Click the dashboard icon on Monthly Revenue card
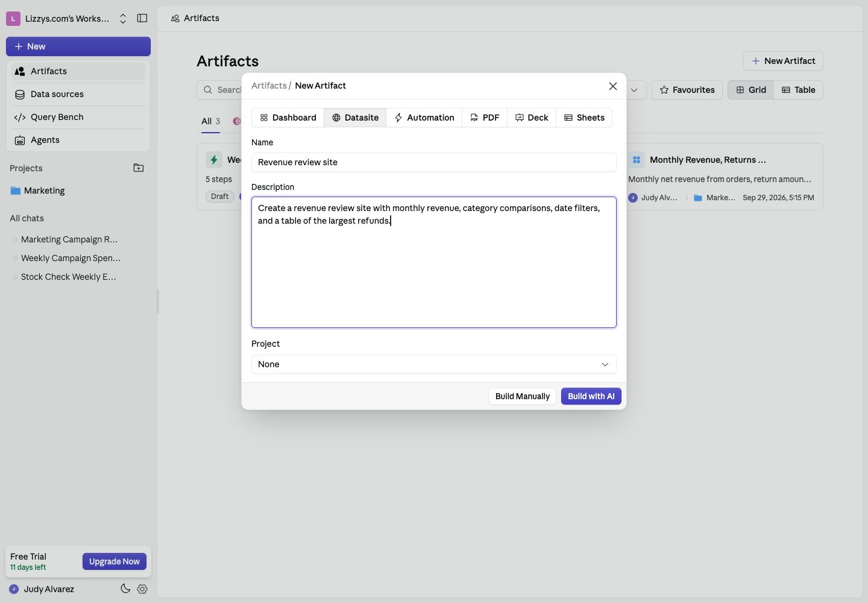The image size is (868, 603). pyautogui.click(x=637, y=160)
